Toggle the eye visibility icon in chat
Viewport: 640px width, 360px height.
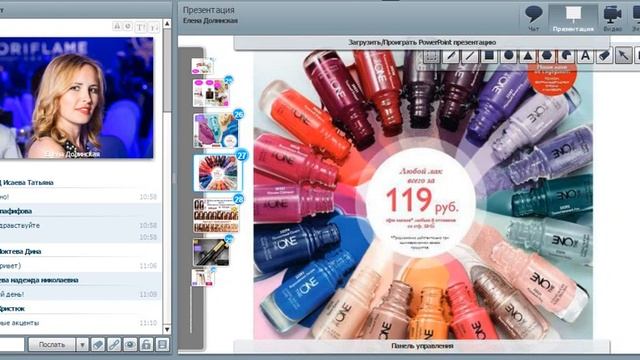click(x=130, y=344)
